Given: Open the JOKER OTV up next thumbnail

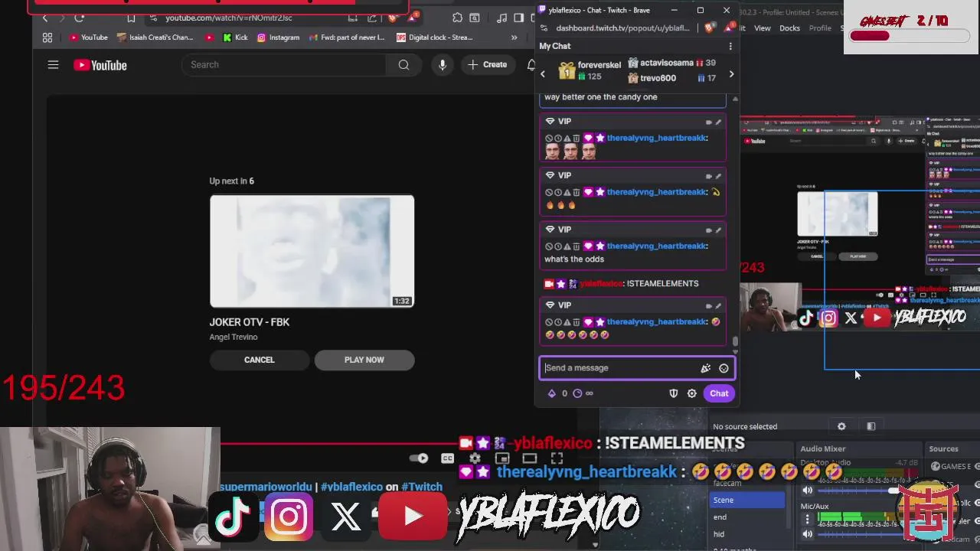Looking at the screenshot, I should [x=312, y=251].
